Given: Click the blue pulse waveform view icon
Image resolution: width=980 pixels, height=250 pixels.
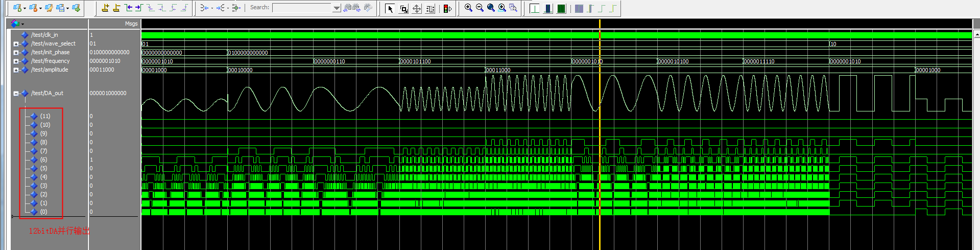Looking at the screenshot, I should (548, 8).
